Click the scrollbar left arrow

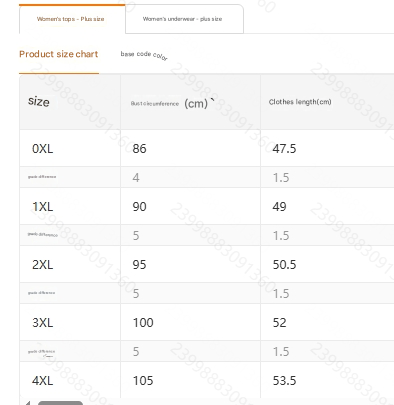point(28,403)
